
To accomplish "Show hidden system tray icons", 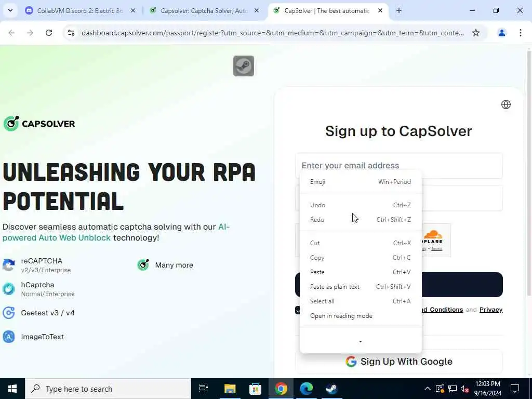I will pos(427,389).
